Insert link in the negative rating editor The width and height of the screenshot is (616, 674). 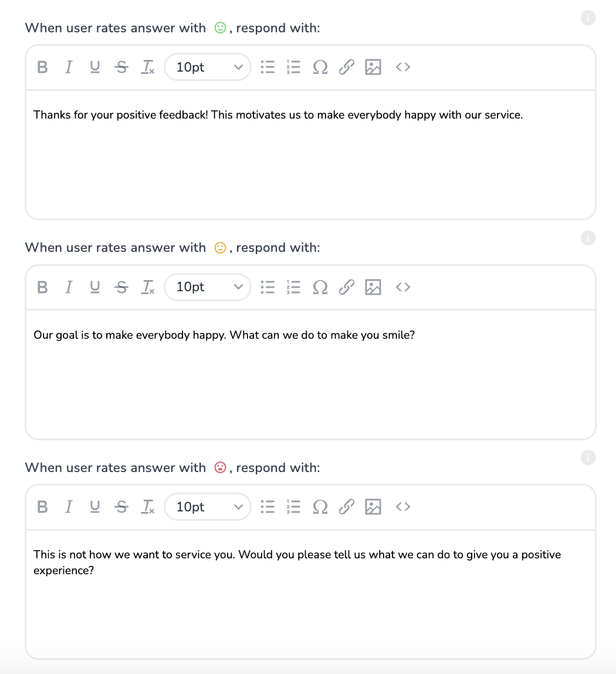347,507
